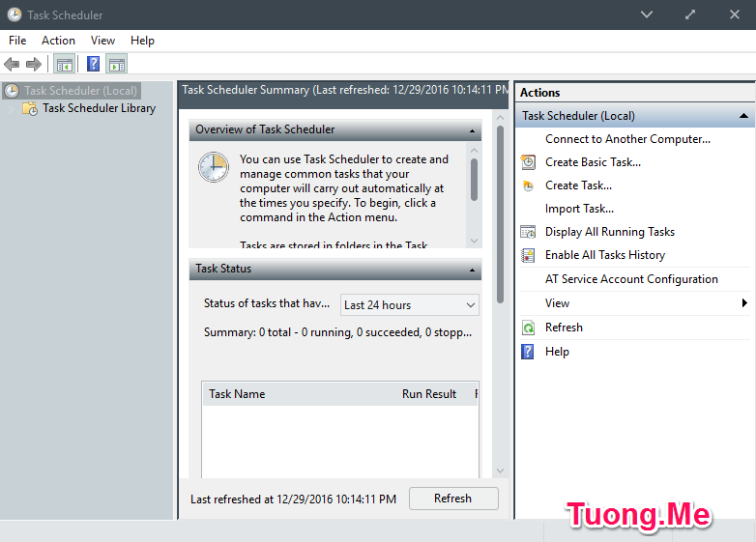Click the clock icon beside Task Scheduler (Local)
Viewport: 756px width, 542px height.
12,91
